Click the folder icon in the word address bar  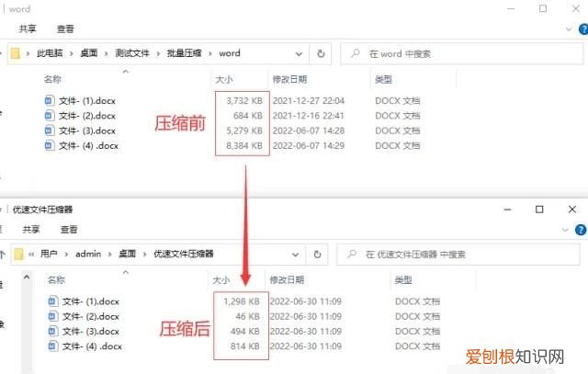16,53
